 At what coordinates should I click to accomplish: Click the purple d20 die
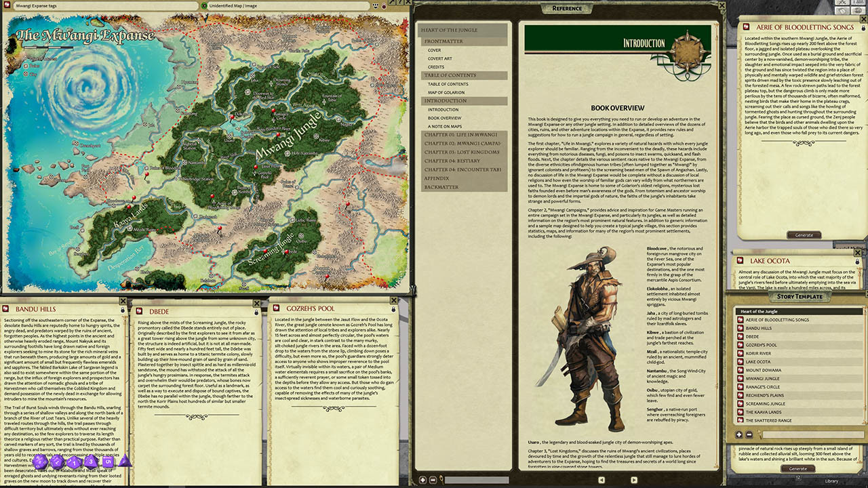click(39, 462)
